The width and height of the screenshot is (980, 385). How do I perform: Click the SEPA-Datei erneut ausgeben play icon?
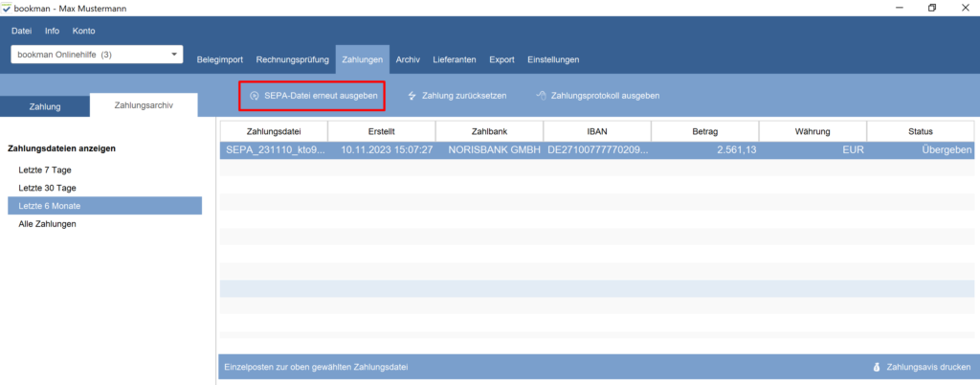(x=255, y=96)
